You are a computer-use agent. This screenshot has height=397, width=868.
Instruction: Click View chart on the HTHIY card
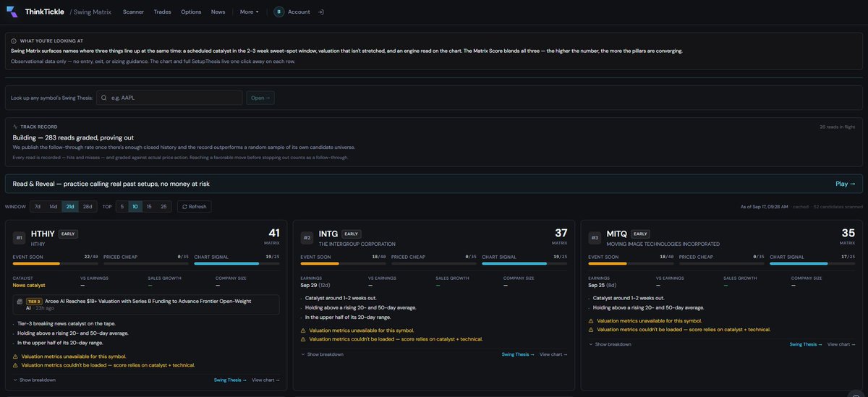(x=265, y=380)
